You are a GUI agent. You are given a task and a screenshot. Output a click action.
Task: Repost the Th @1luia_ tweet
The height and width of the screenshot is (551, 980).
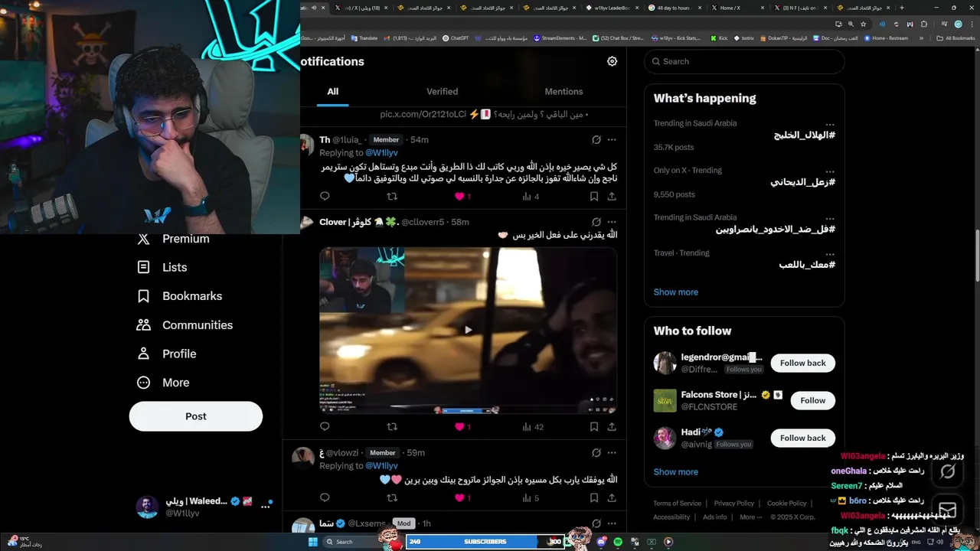pos(392,197)
